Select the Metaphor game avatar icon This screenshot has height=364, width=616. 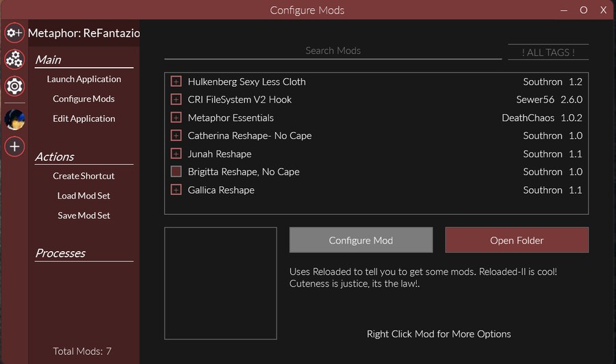pos(14,119)
